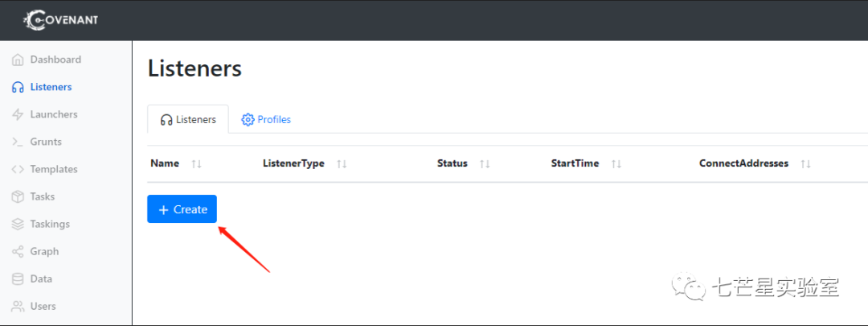Open the Grunts section

point(46,142)
